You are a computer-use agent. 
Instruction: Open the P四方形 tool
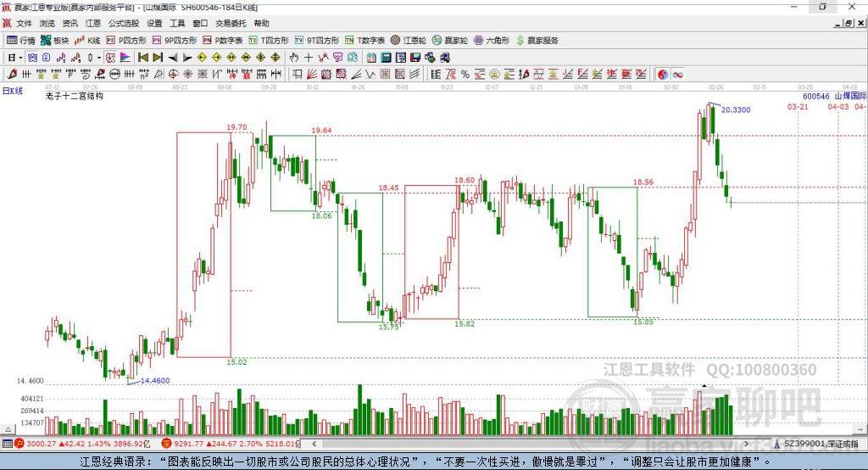point(126,41)
